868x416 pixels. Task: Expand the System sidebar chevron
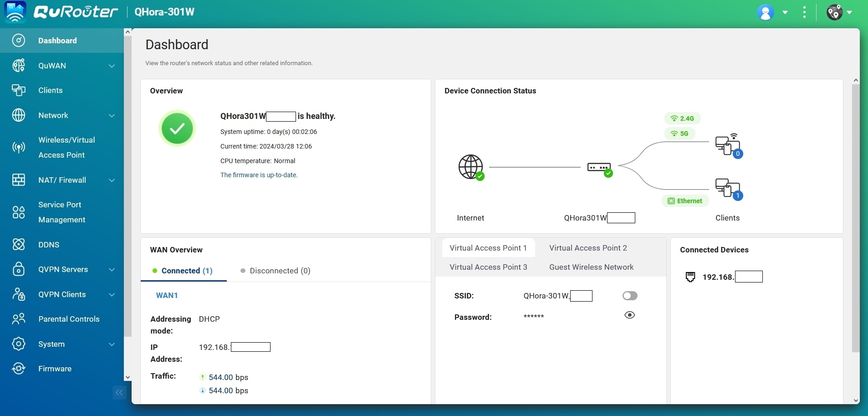coord(112,344)
